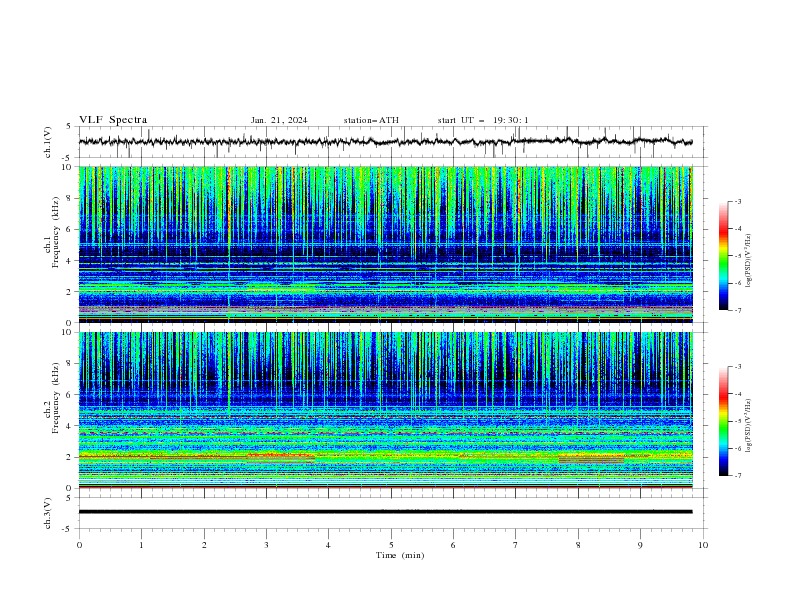This screenshot has height=612, width=792.
Task: Click the ch.2 color bar log(PSD) label
Action: point(749,425)
